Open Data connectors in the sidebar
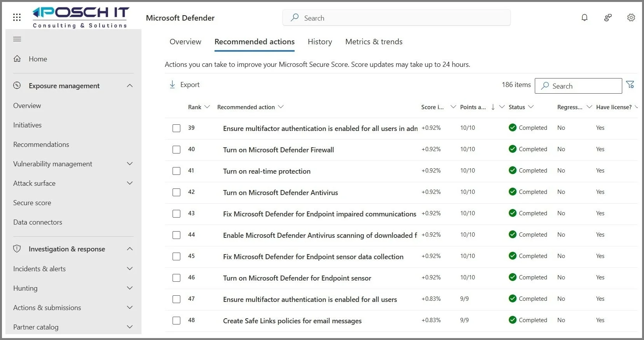 (x=38, y=222)
